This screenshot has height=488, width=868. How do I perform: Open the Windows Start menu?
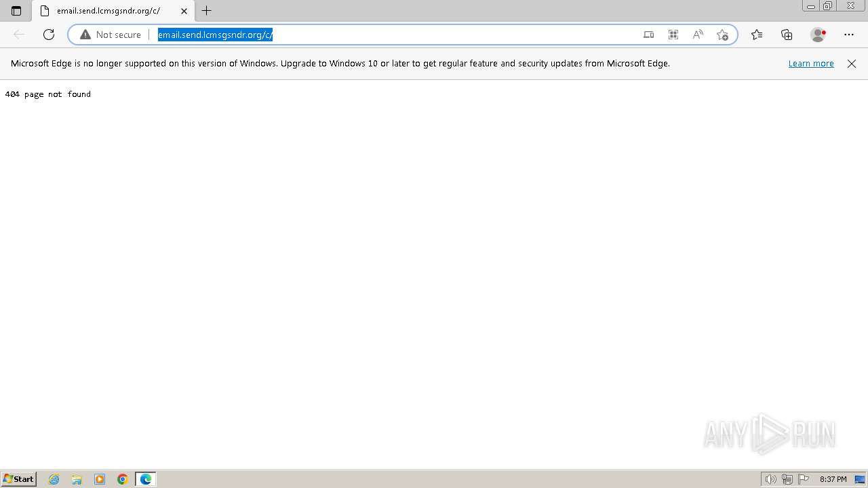tap(19, 479)
